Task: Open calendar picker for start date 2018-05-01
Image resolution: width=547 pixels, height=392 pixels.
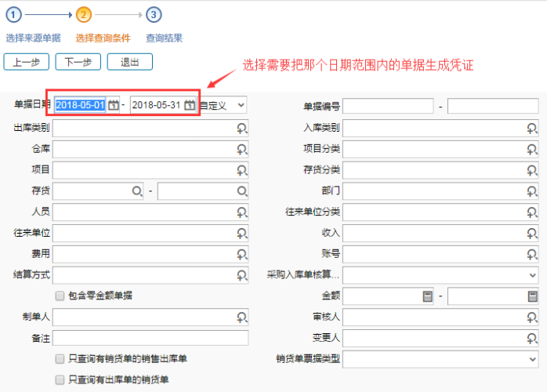Action: tap(114, 105)
